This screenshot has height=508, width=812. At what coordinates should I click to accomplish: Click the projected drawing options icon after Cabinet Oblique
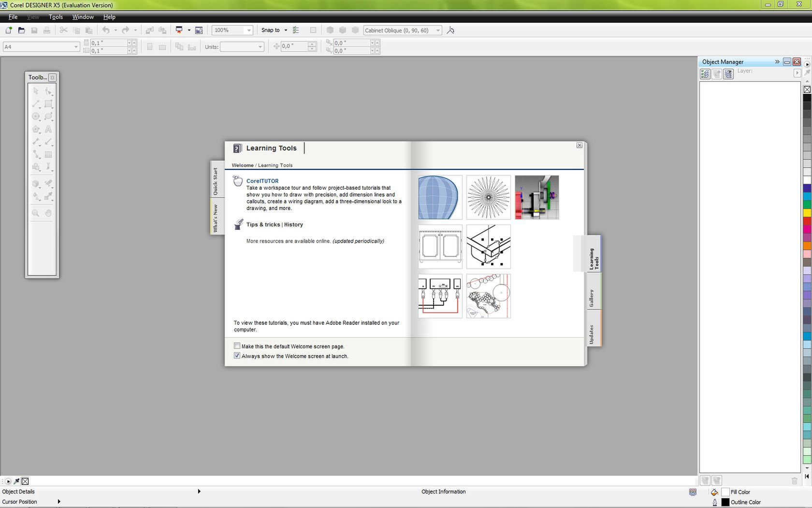tap(450, 30)
